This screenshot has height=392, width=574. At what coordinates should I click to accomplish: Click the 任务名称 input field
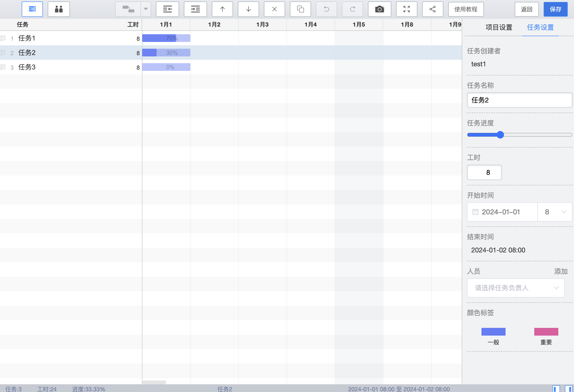pyautogui.click(x=519, y=100)
